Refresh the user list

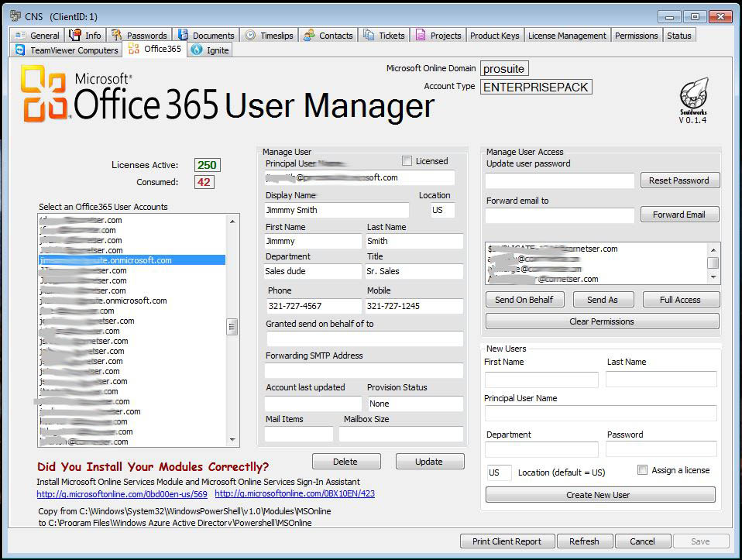(x=585, y=541)
